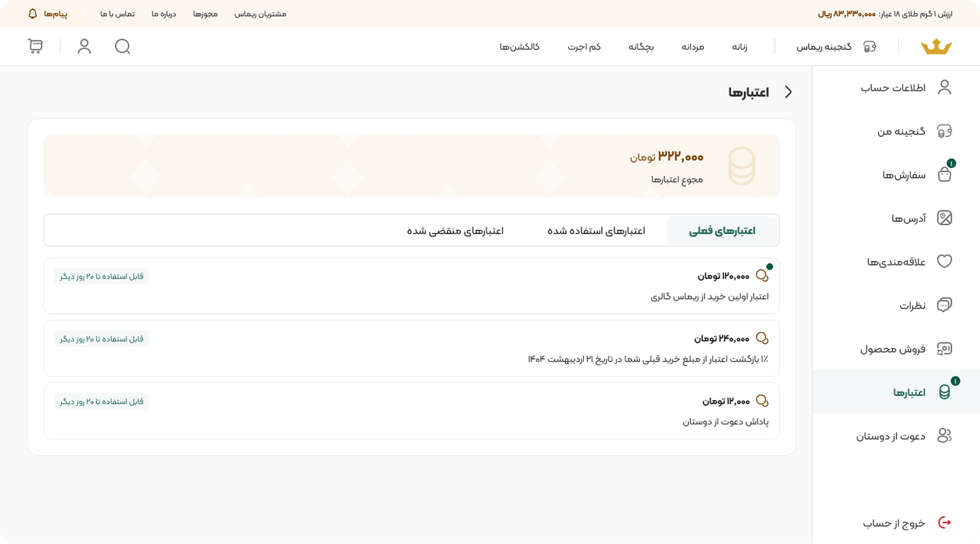Open the user profile icon in header
980x544 pixels.
[x=84, y=46]
